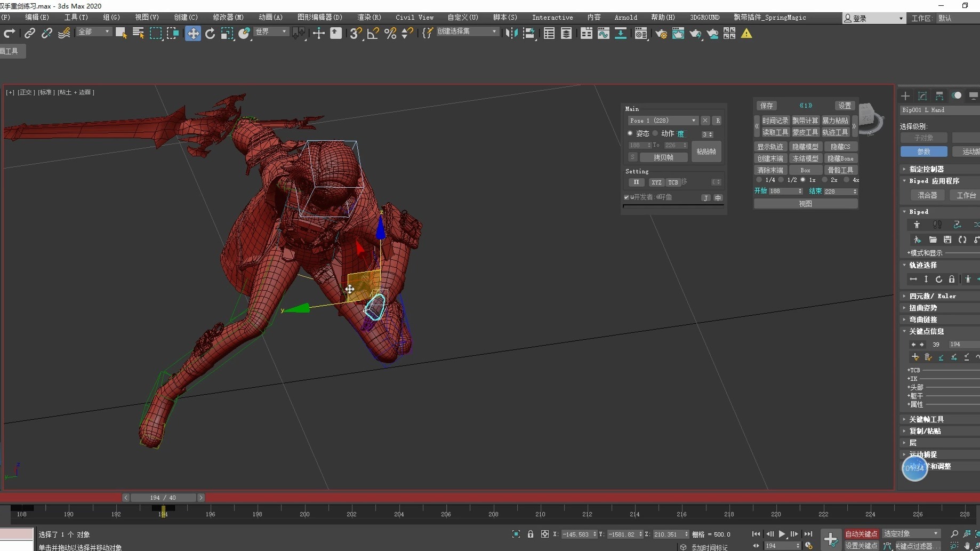The image size is (980, 551).
Task: Open the Civil View menu
Action: point(414,18)
